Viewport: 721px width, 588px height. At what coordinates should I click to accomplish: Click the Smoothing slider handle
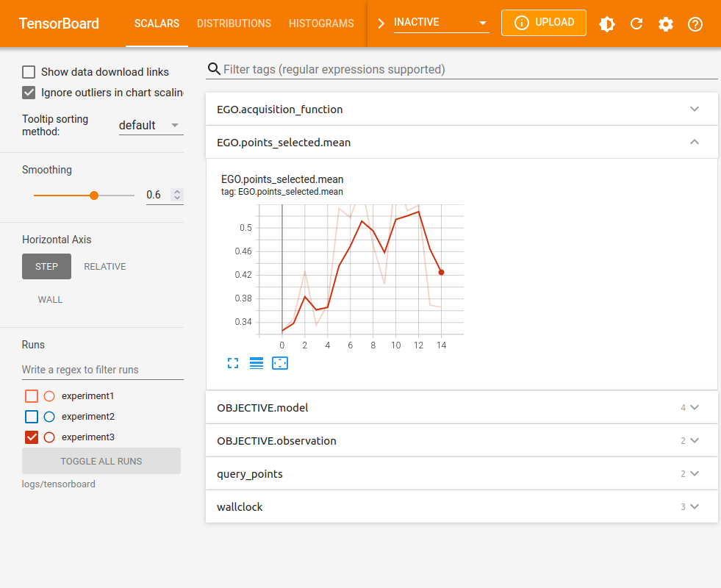pos(93,195)
